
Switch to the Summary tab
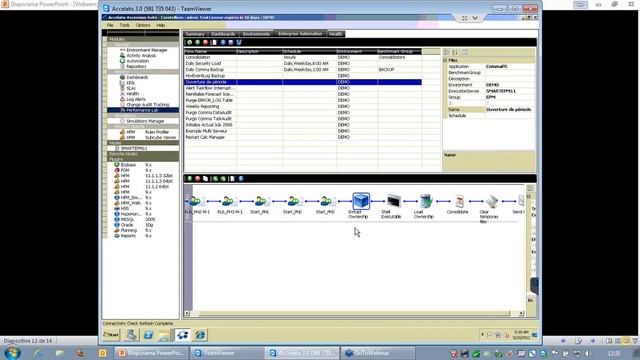coord(195,34)
